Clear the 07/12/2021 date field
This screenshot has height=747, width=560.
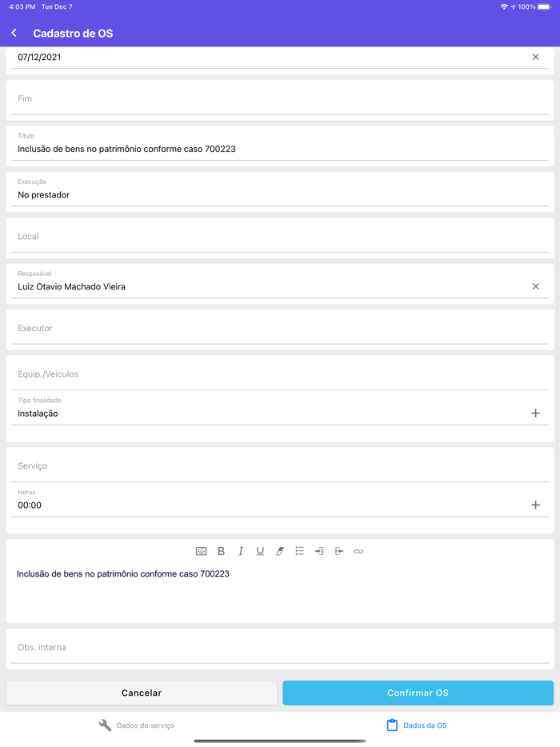pyautogui.click(x=536, y=57)
